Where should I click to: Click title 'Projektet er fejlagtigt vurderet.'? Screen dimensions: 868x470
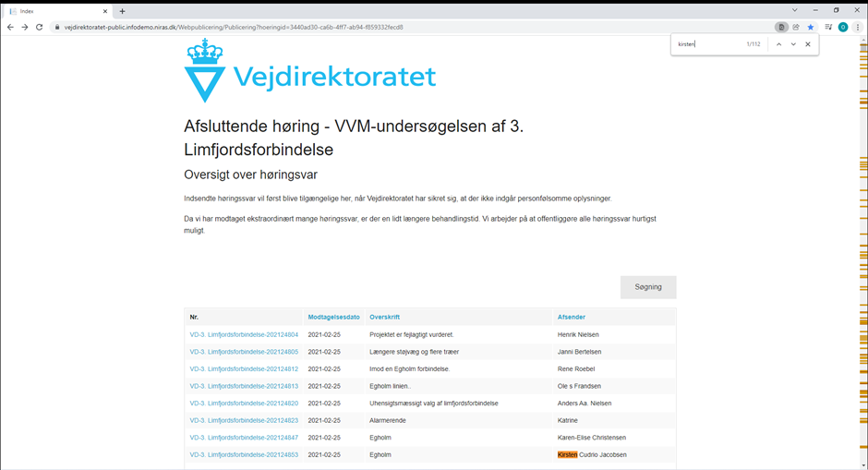pos(411,334)
